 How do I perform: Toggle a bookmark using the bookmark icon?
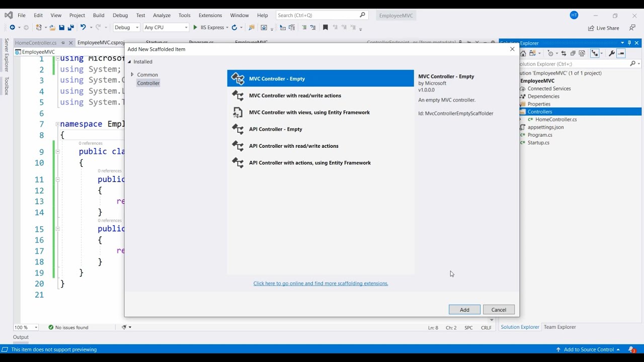[x=326, y=27]
